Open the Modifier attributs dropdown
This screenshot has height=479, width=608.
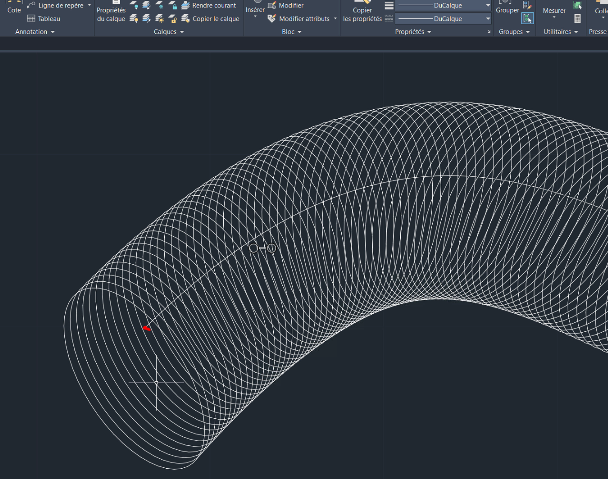coord(336,18)
